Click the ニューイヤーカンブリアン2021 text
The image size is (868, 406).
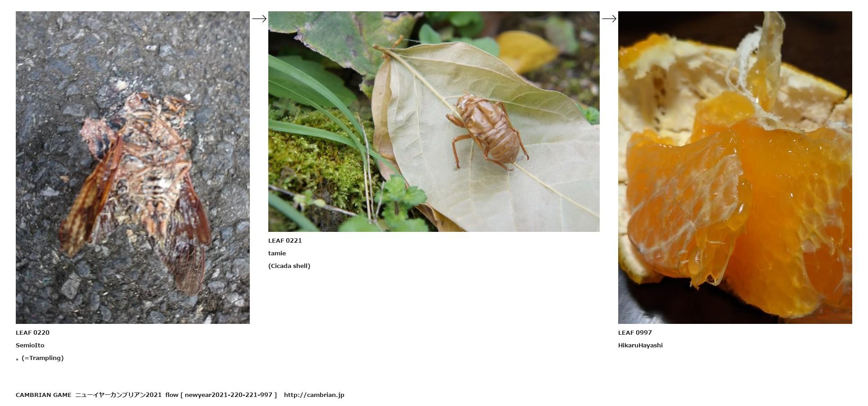pyautogui.click(x=118, y=395)
